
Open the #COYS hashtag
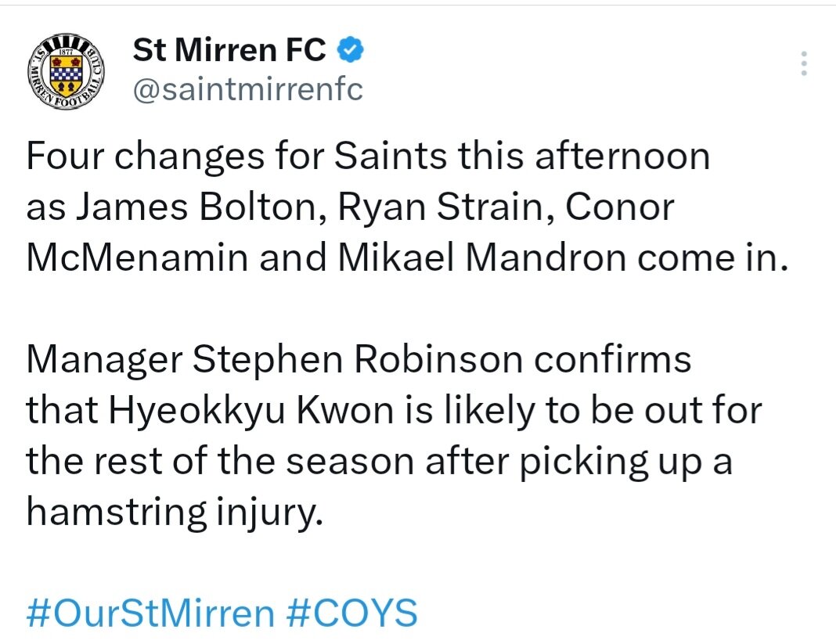click(x=352, y=613)
